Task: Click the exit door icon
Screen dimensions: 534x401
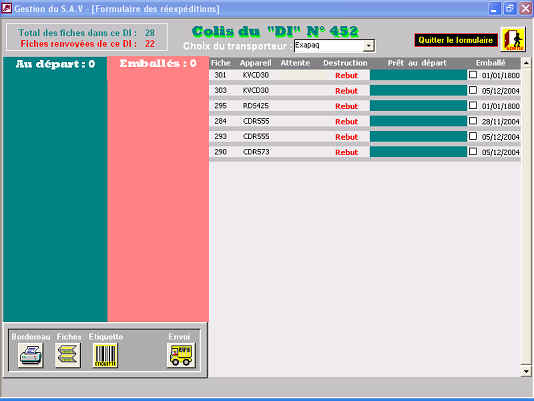Action: pos(513,40)
